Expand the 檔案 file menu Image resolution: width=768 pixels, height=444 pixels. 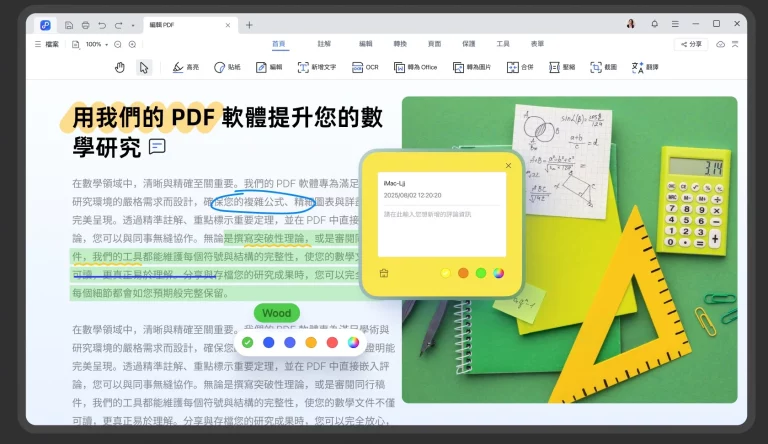pyautogui.click(x=47, y=44)
